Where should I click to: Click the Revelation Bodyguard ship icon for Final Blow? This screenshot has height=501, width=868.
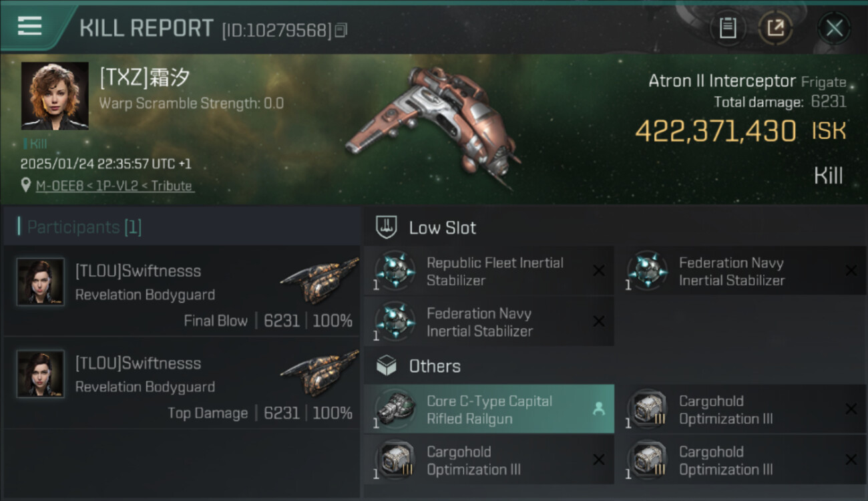point(319,281)
